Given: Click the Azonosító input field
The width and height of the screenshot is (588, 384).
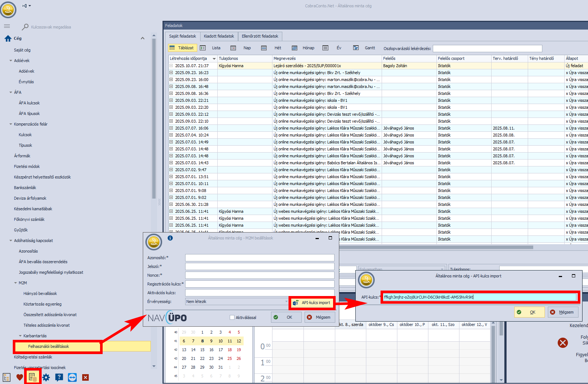Looking at the screenshot, I should click(x=259, y=258).
